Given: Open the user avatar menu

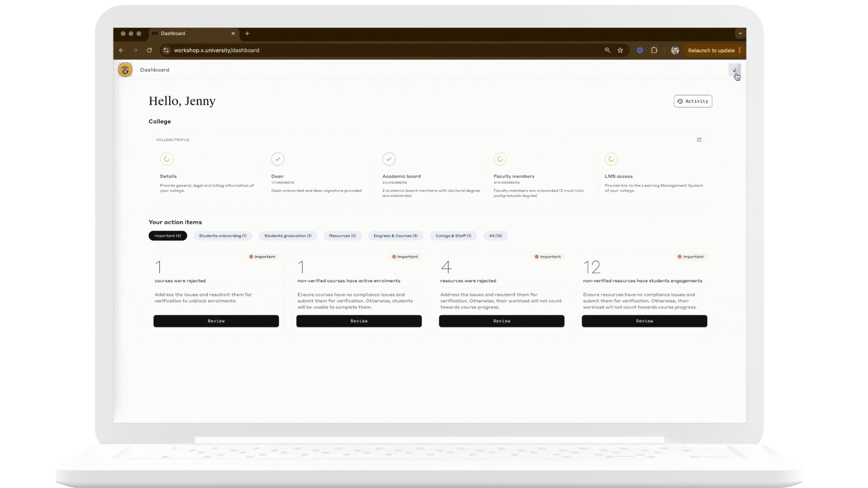Looking at the screenshot, I should pyautogui.click(x=734, y=70).
